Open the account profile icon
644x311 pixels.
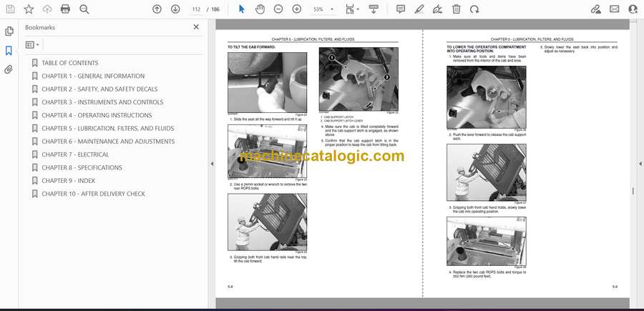tap(633, 9)
